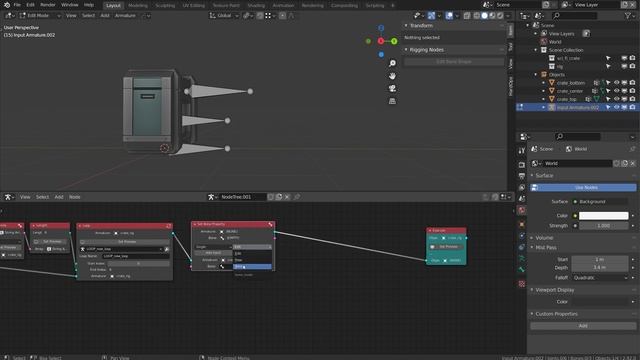This screenshot has width=640, height=360.
Task: Collapse Scene Collection in outliner
Action: (536, 50)
